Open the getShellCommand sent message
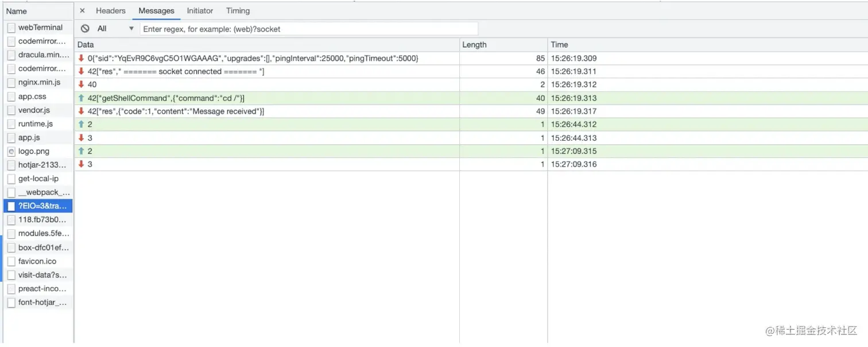 click(x=471, y=98)
